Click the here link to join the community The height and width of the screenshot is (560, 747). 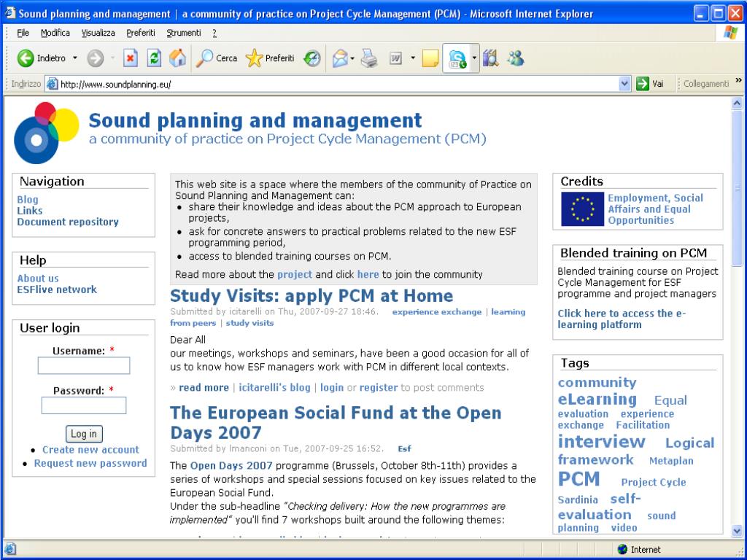pos(368,275)
